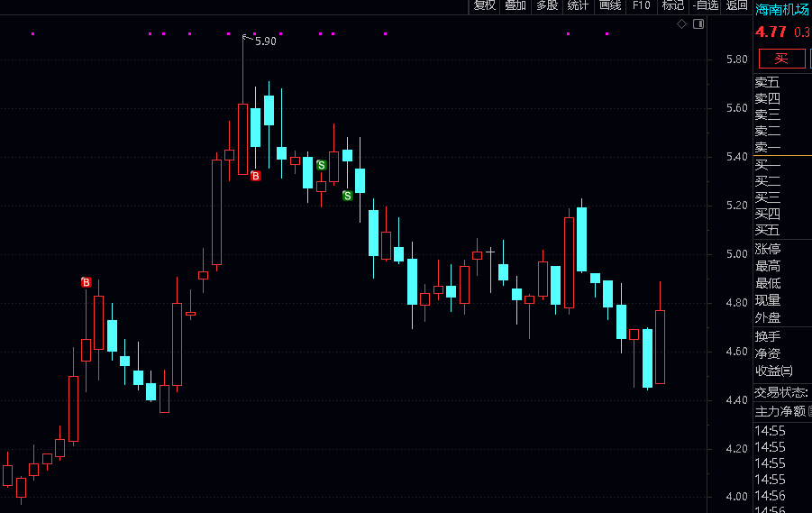Select the white doji candlestick
This screenshot has width=812, height=513.
point(490,271)
